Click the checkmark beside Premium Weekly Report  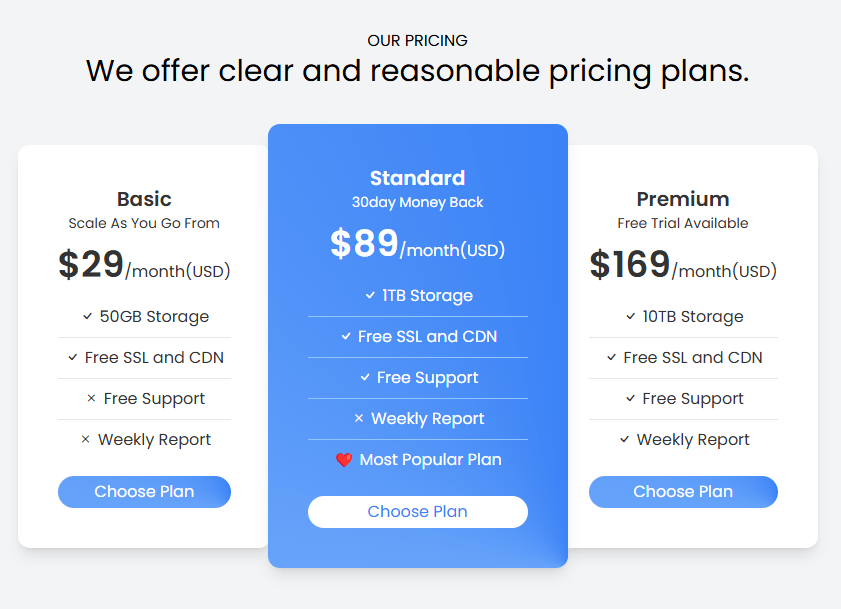click(624, 439)
